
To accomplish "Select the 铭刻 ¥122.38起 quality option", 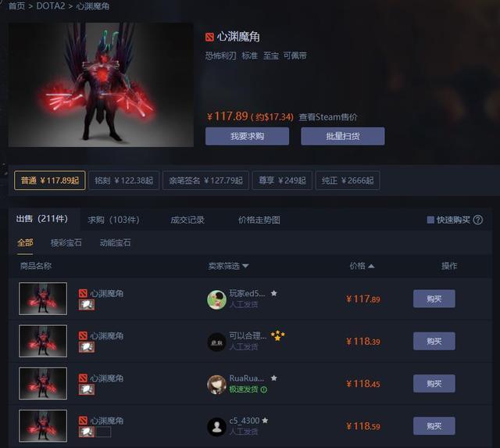I will click(124, 181).
